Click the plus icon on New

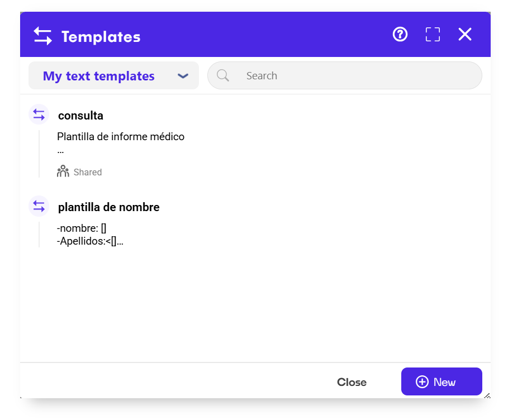(x=422, y=382)
